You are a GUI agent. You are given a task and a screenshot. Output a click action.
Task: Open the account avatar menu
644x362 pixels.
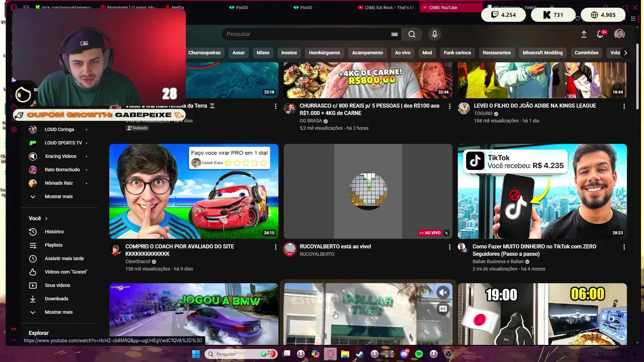pos(619,34)
